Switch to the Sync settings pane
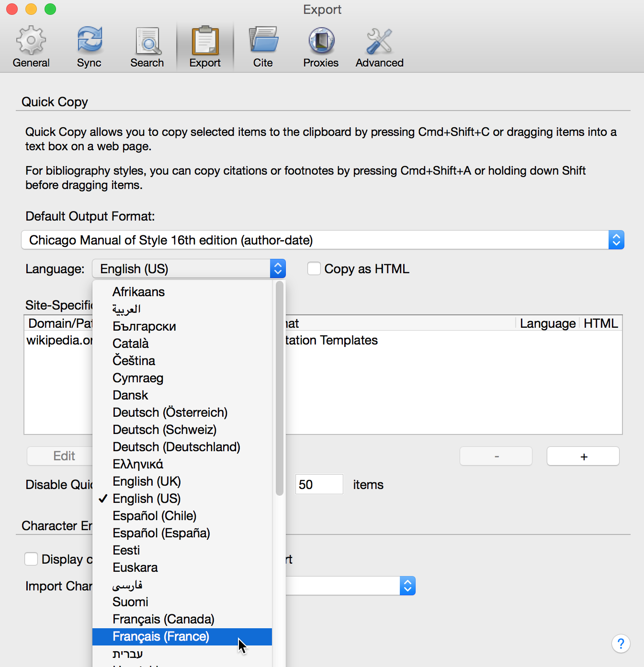 pyautogui.click(x=89, y=45)
